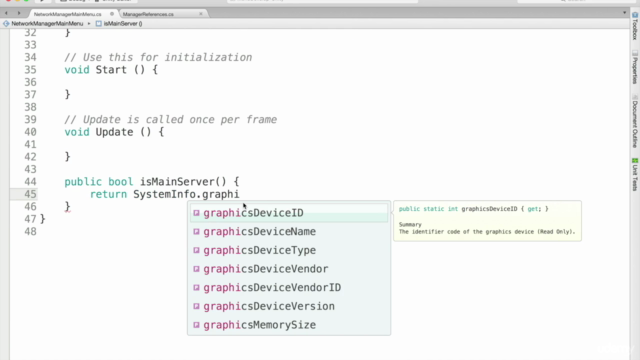Open the NetworkManagerMainMenu class breadcrumb
This screenshot has width=640, height=360.
(43, 24)
